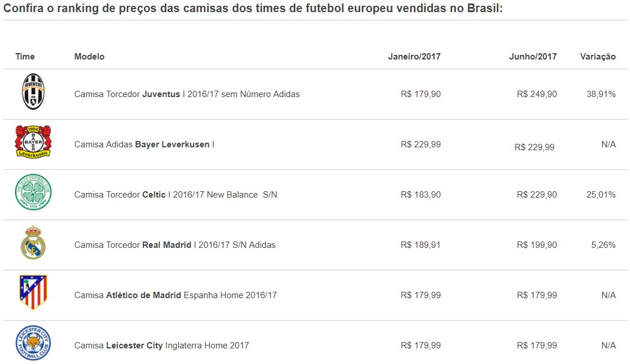This screenshot has width=630, height=364.
Task: Open the Camisa Leicester City model text
Action: coord(161,346)
